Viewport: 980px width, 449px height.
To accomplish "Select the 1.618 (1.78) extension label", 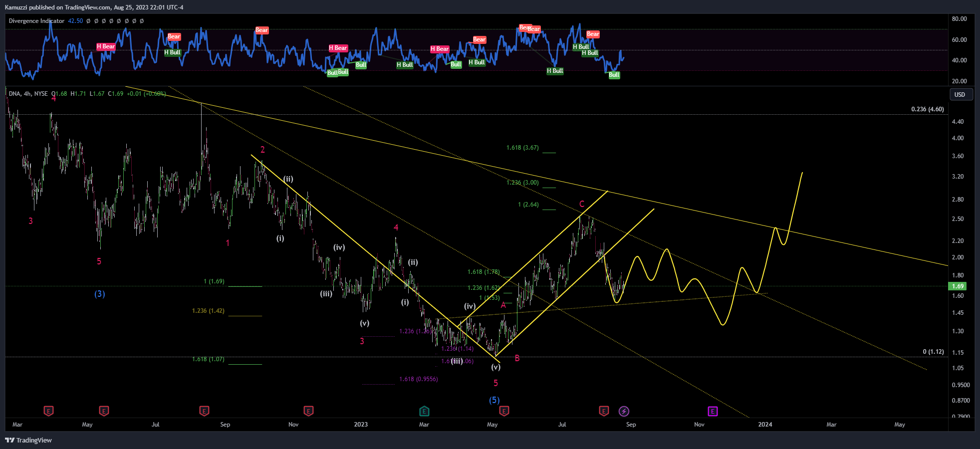I will point(484,272).
